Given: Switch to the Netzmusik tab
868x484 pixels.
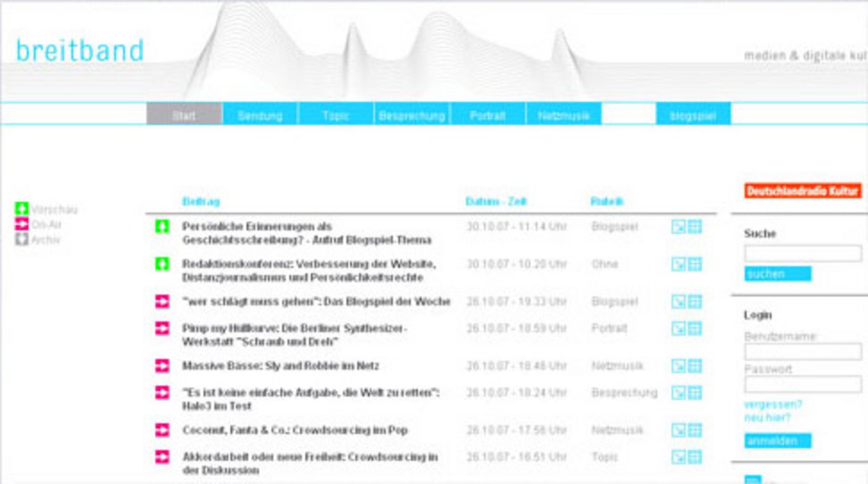Looking at the screenshot, I should click(x=563, y=115).
